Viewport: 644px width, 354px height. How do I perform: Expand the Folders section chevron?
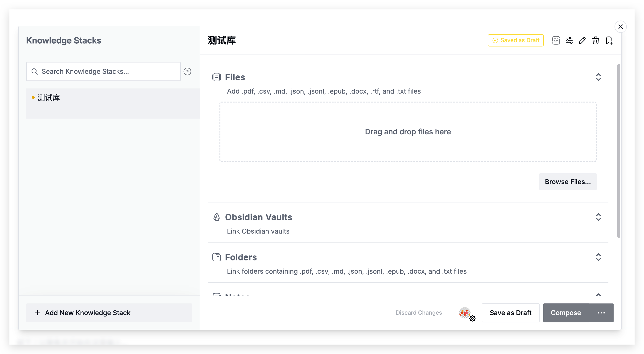pyautogui.click(x=598, y=257)
